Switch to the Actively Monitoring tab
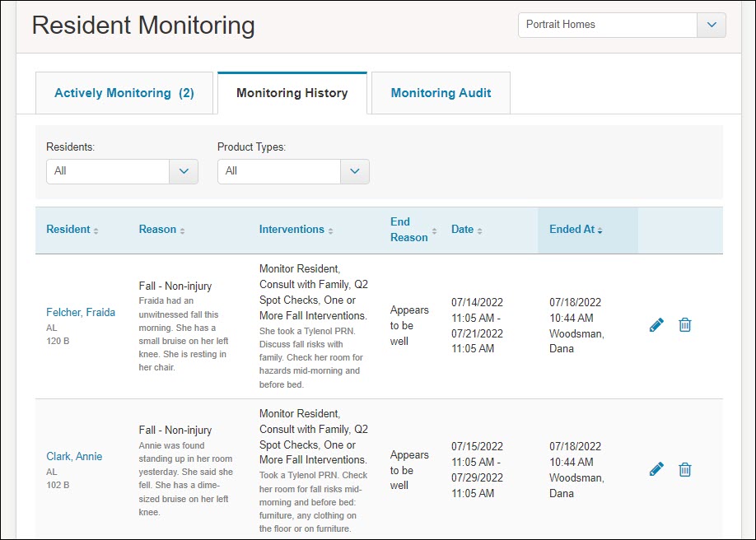Screen dimensions: 756x540 pos(124,93)
